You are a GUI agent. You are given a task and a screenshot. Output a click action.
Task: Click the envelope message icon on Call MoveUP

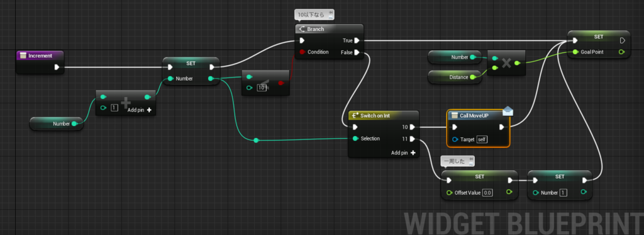point(508,111)
